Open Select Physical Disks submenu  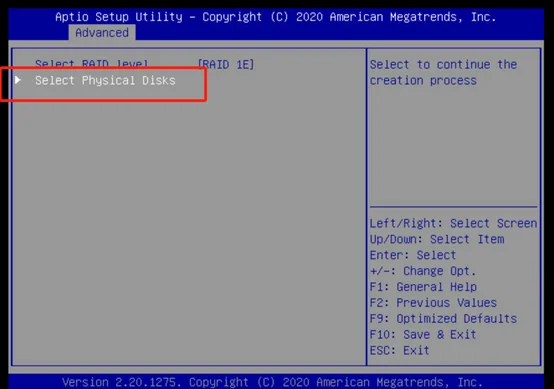click(x=105, y=81)
